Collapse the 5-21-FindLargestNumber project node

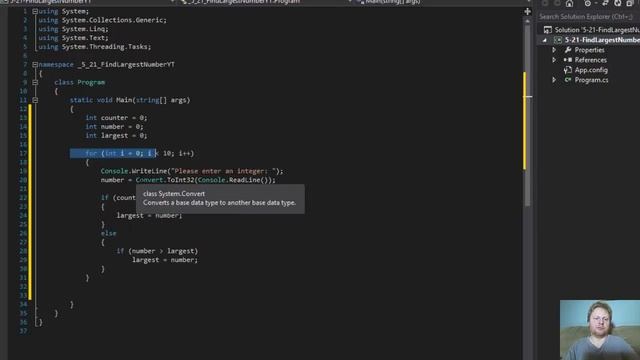(x=544, y=40)
